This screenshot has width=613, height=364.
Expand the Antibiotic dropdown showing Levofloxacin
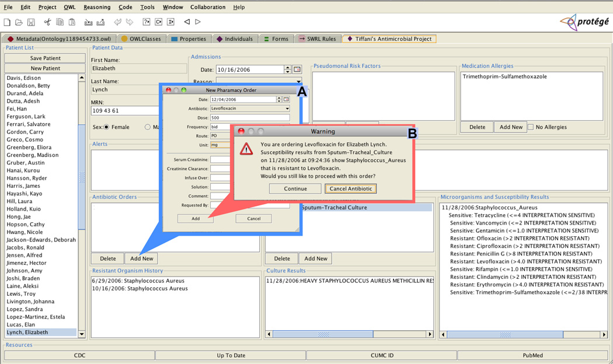click(287, 108)
